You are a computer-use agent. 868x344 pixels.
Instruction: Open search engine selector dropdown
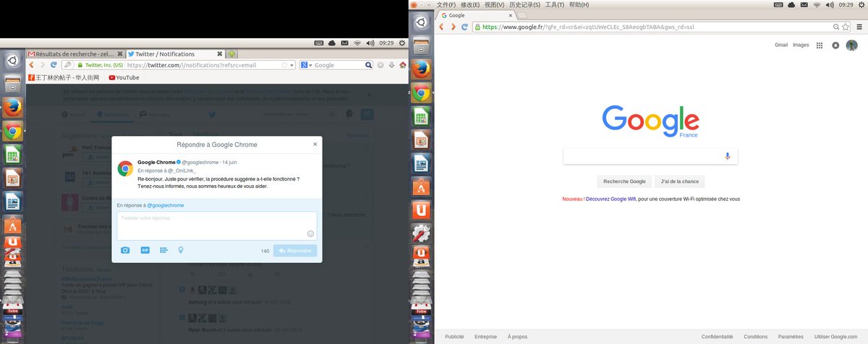click(307, 65)
